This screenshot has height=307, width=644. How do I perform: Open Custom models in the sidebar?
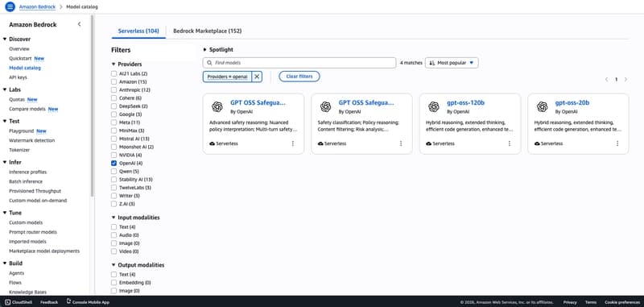26,222
